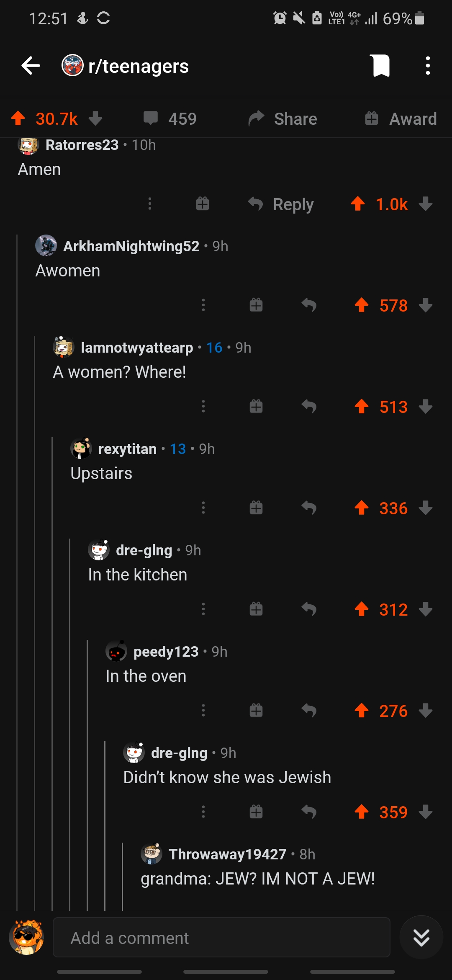Share the post via Share button
The width and height of the screenshot is (452, 980).
click(283, 119)
